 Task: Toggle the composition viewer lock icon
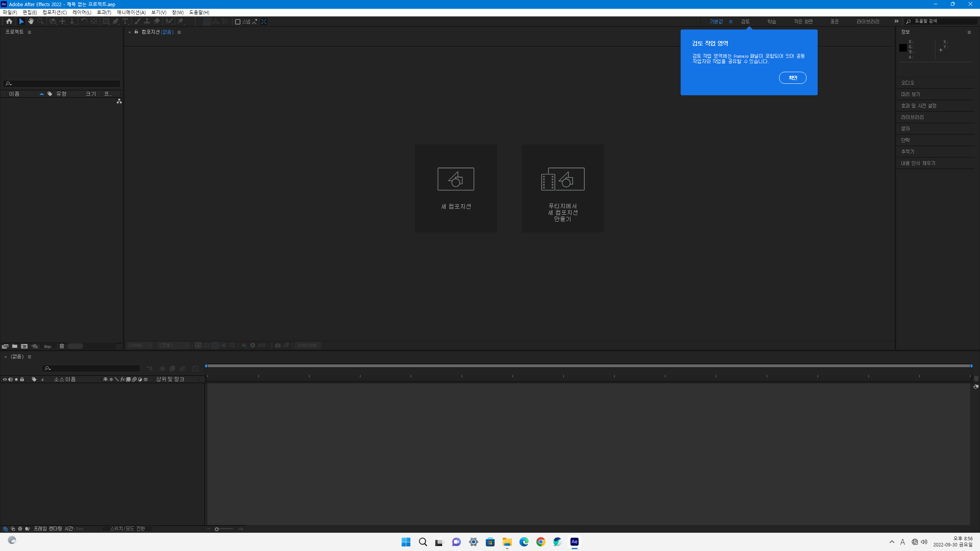pyautogui.click(x=136, y=32)
